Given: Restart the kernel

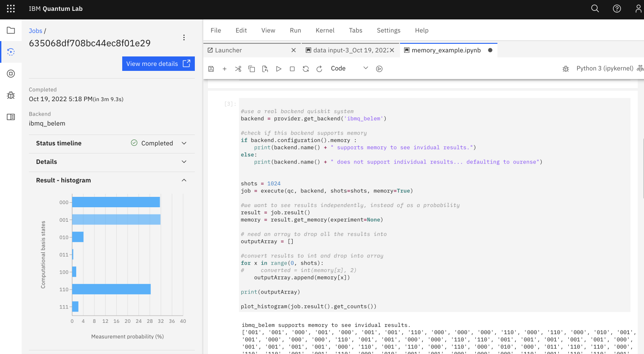Looking at the screenshot, I should (306, 69).
